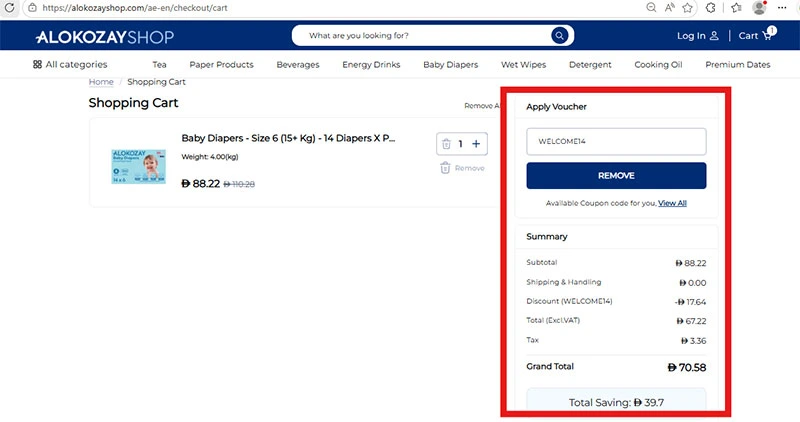Click the ALOKOZAY SHOP logo
Screen dimensions: 800x422
[x=105, y=37]
